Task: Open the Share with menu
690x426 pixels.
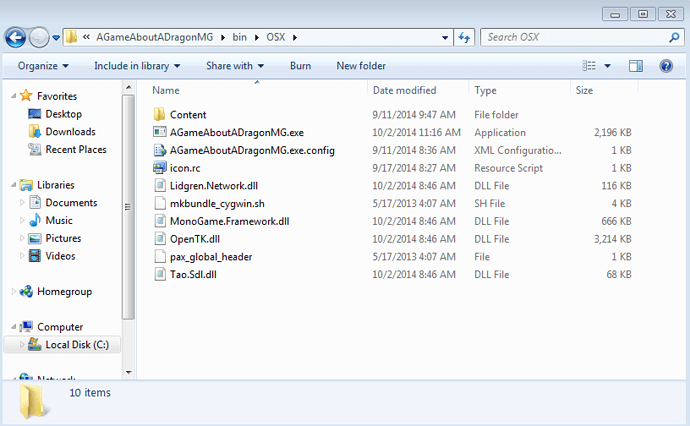Action: click(235, 66)
